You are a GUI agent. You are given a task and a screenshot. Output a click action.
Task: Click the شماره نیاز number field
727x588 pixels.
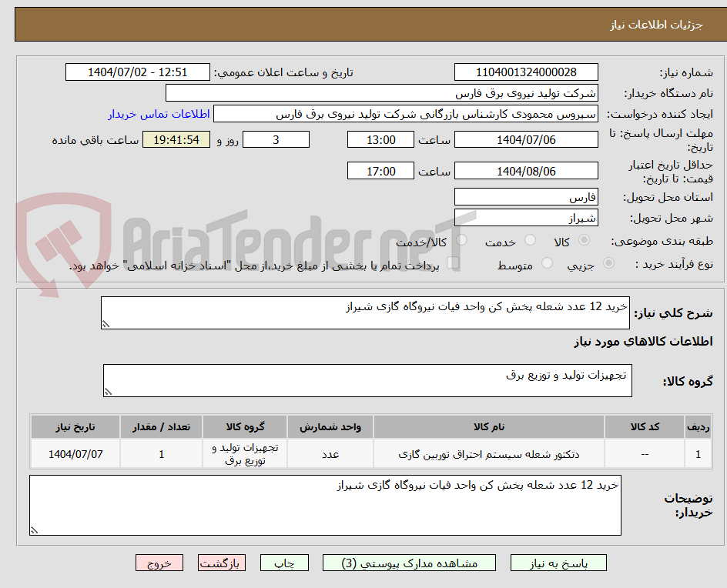pos(526,72)
